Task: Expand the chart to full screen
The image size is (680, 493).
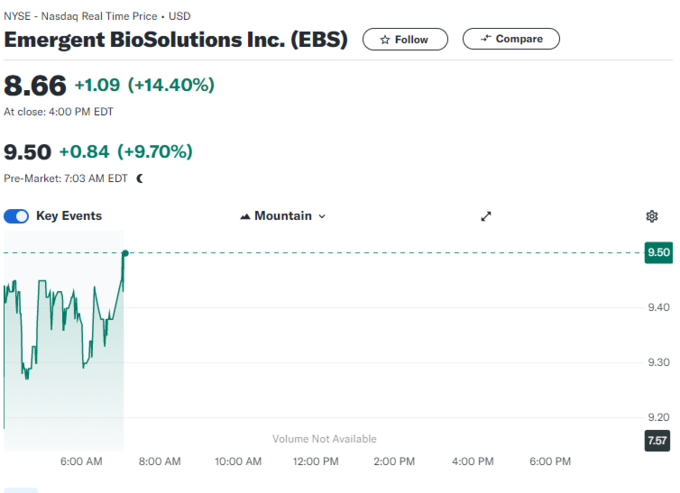Action: [x=486, y=216]
